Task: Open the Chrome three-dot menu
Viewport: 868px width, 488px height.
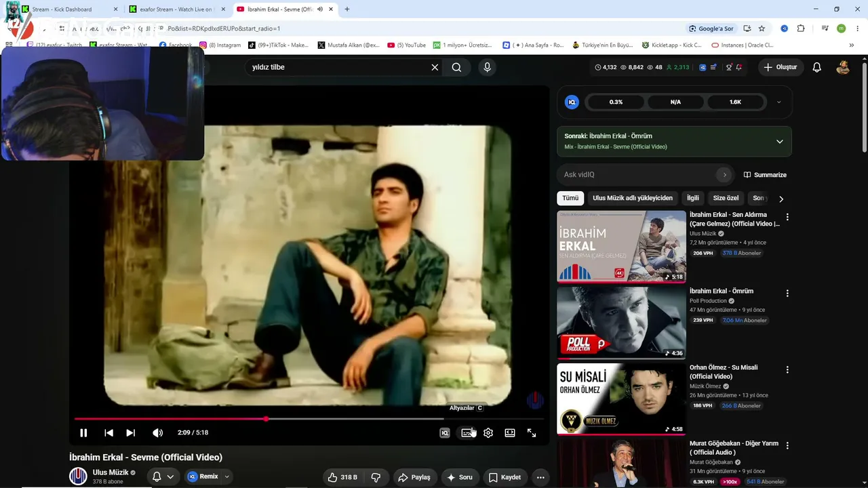Action: 858,28
